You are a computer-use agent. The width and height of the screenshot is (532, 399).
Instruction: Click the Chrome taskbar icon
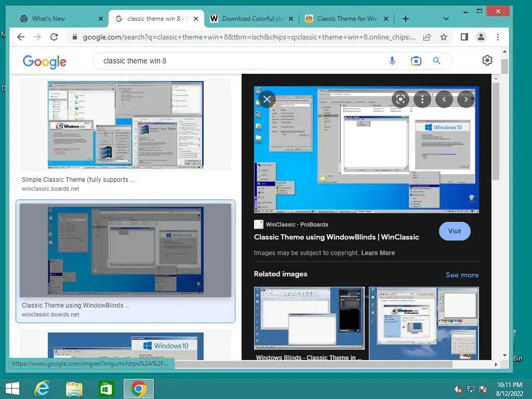point(138,389)
